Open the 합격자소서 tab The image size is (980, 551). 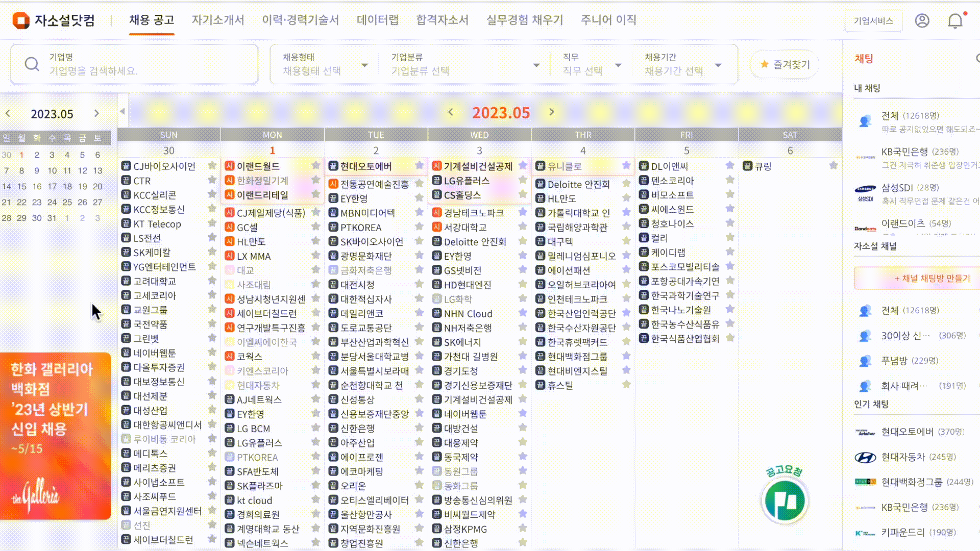[x=442, y=20]
